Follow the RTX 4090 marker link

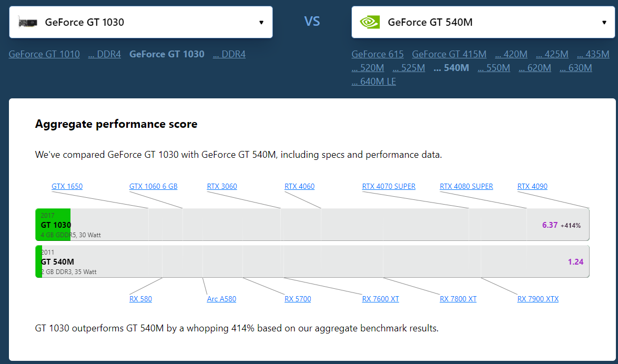coord(532,186)
